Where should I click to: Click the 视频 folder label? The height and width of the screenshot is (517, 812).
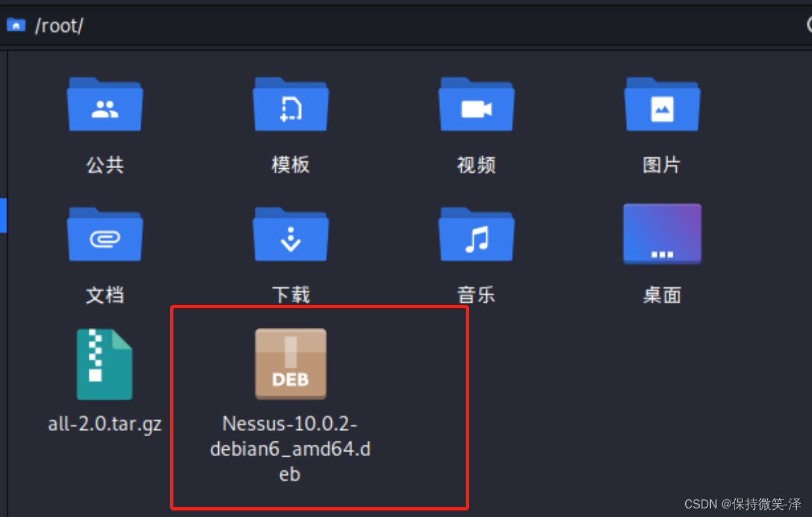coord(476,165)
